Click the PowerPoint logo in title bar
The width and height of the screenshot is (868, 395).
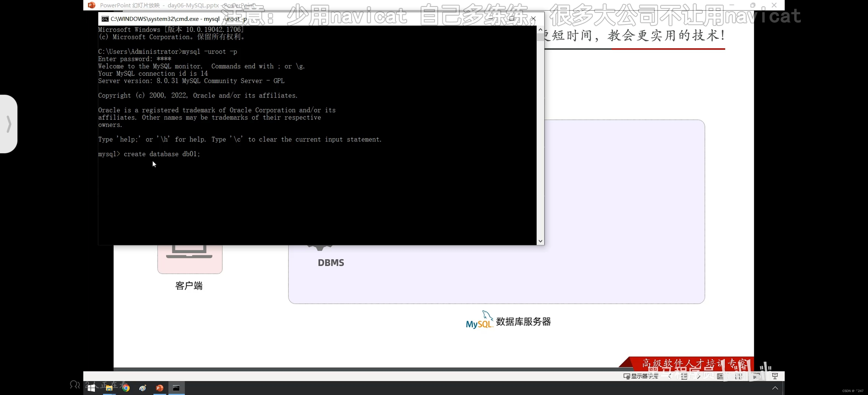(x=91, y=5)
